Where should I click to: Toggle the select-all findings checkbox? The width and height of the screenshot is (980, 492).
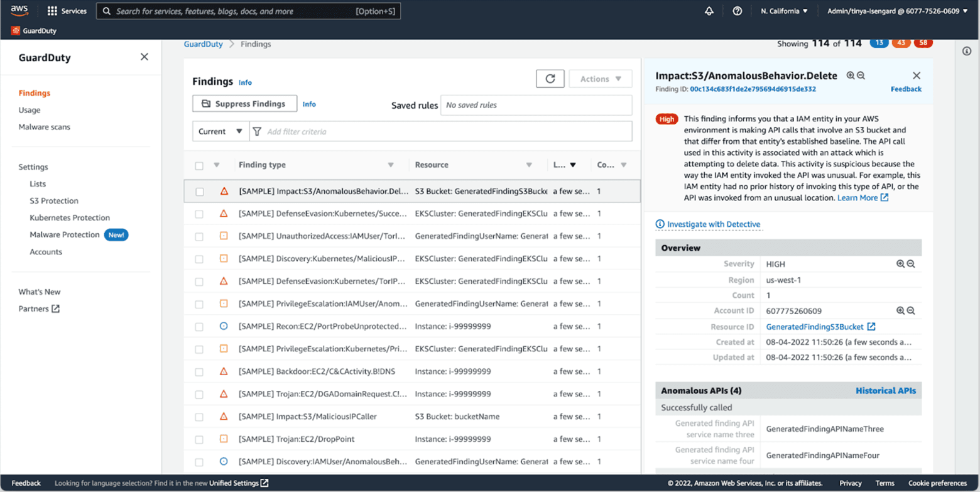point(199,165)
